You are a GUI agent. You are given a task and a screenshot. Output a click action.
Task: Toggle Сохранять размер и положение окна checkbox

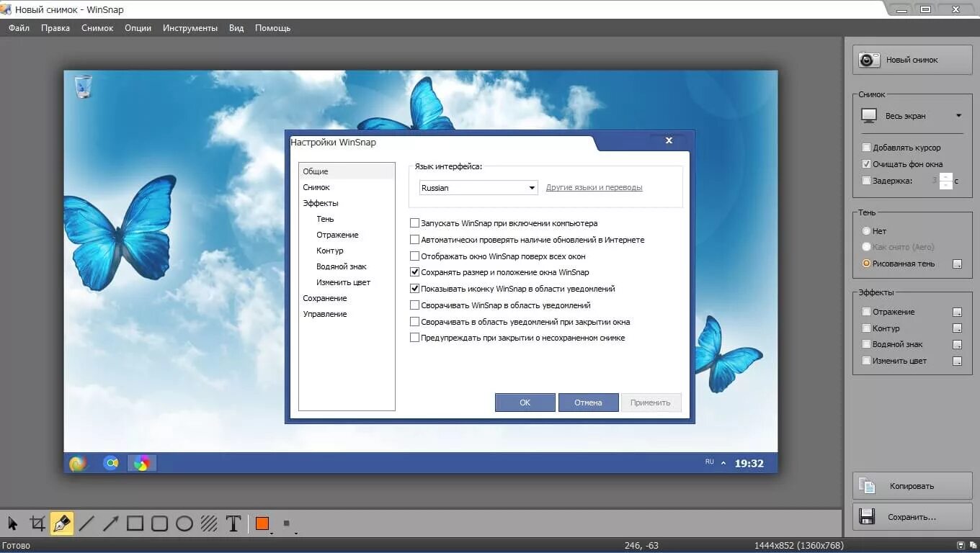tap(414, 272)
